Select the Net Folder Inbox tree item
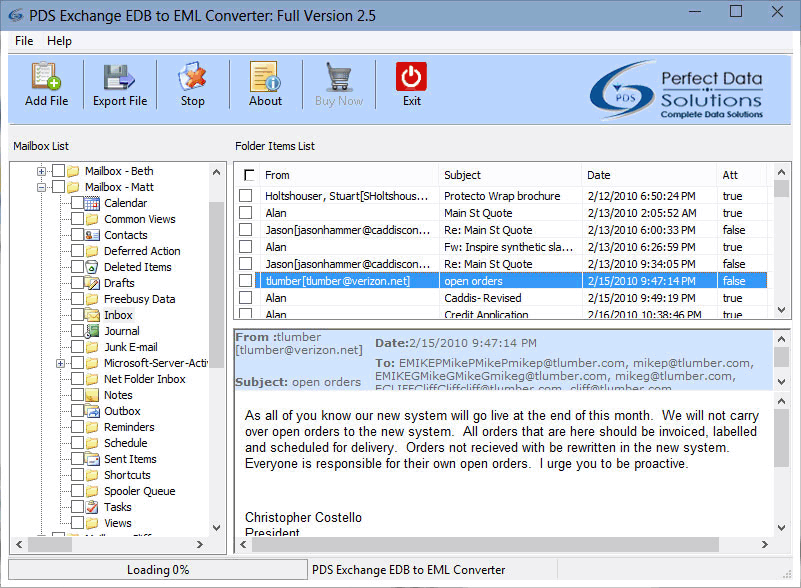This screenshot has height=588, width=801. point(145,379)
